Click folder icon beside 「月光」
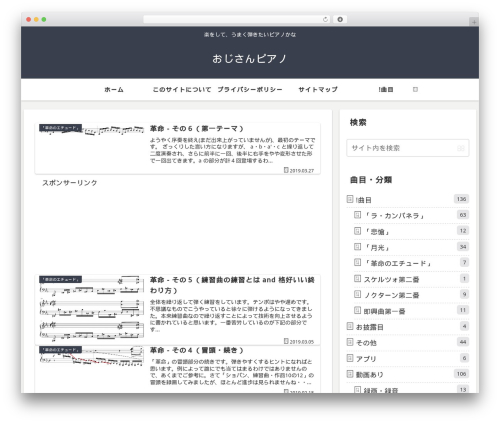 click(x=357, y=247)
